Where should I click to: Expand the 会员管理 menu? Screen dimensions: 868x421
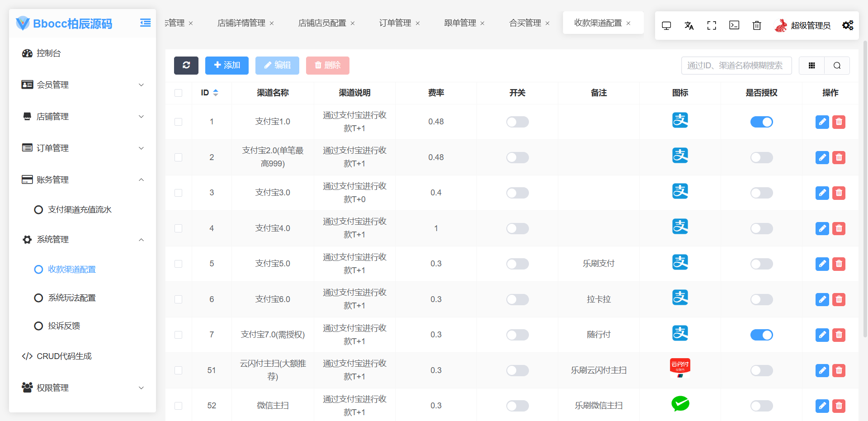coord(82,85)
